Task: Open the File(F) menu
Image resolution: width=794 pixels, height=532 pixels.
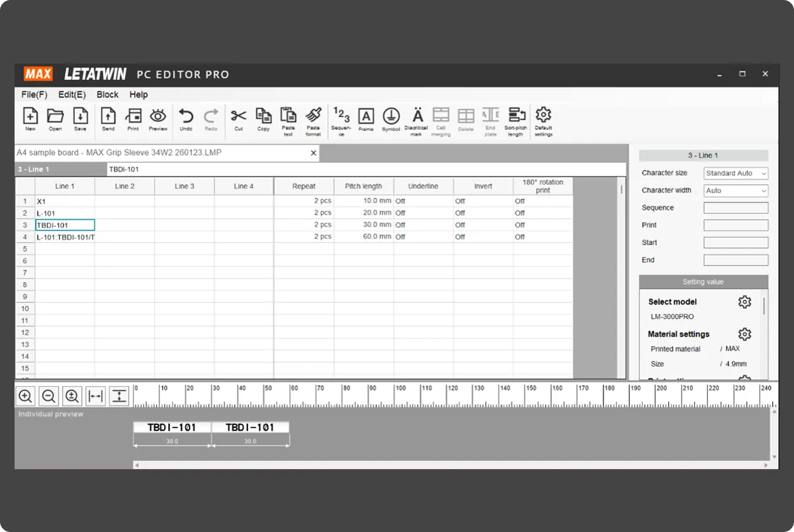Action: (34, 95)
